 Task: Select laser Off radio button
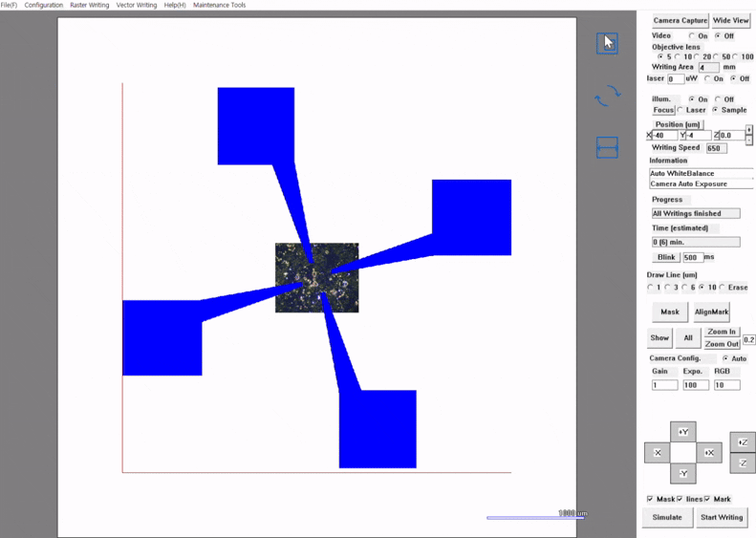[x=733, y=78]
